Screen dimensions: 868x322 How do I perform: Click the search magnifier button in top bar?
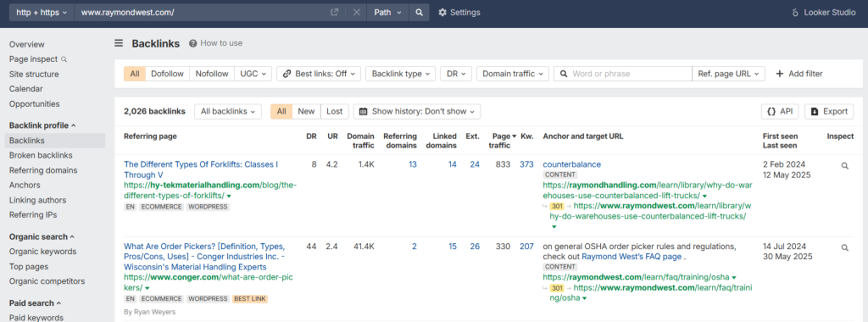pyautogui.click(x=419, y=12)
